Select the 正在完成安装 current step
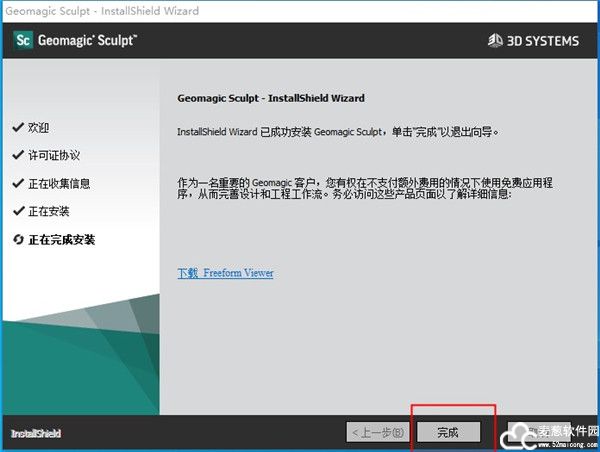The height and width of the screenshot is (452, 600). click(x=62, y=240)
